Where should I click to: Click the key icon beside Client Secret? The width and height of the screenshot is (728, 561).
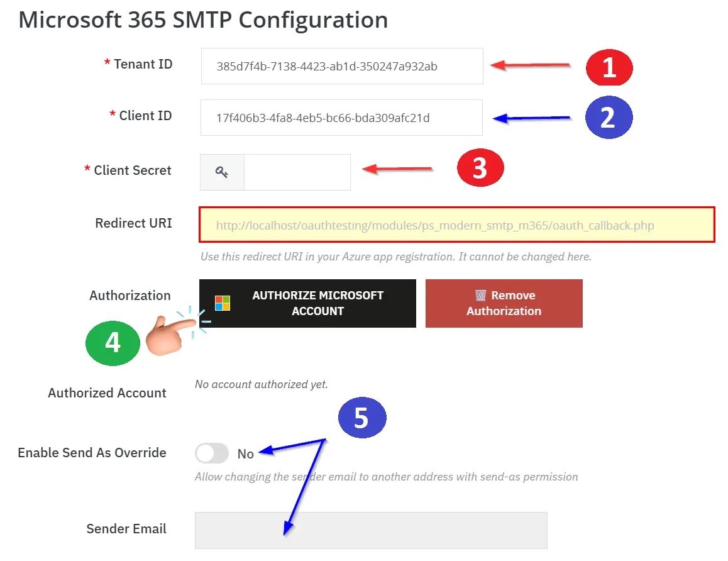(x=222, y=172)
